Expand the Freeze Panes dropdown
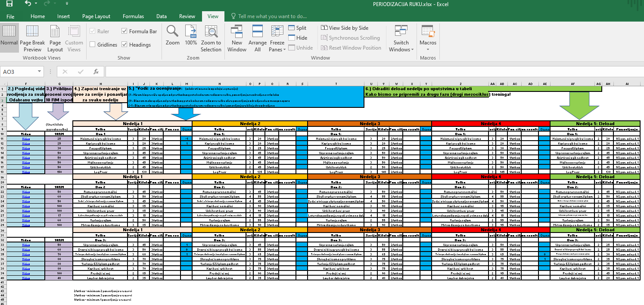Viewport: 644px width, 305px height. pos(277,39)
